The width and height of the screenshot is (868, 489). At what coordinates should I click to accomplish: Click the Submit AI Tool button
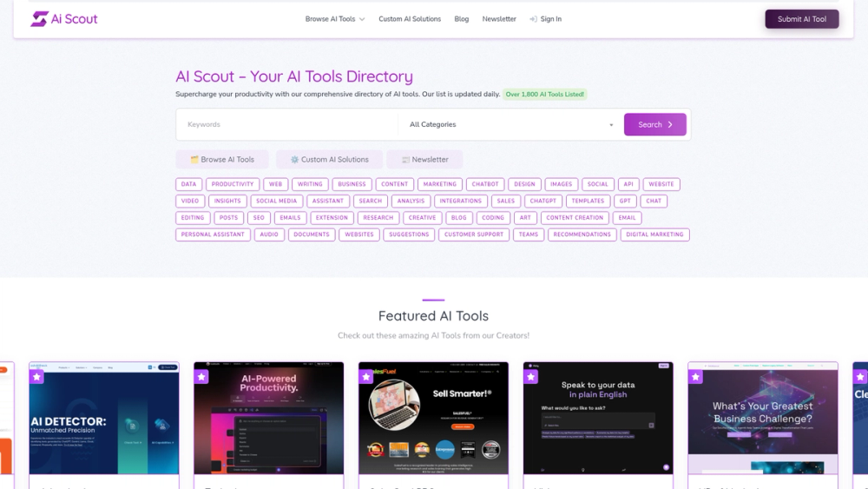coord(801,19)
